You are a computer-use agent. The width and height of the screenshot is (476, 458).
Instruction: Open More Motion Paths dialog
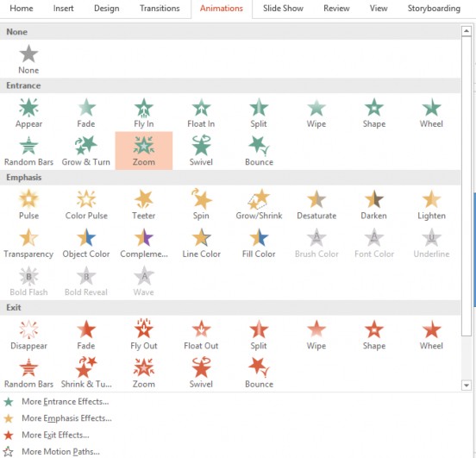click(x=52, y=451)
